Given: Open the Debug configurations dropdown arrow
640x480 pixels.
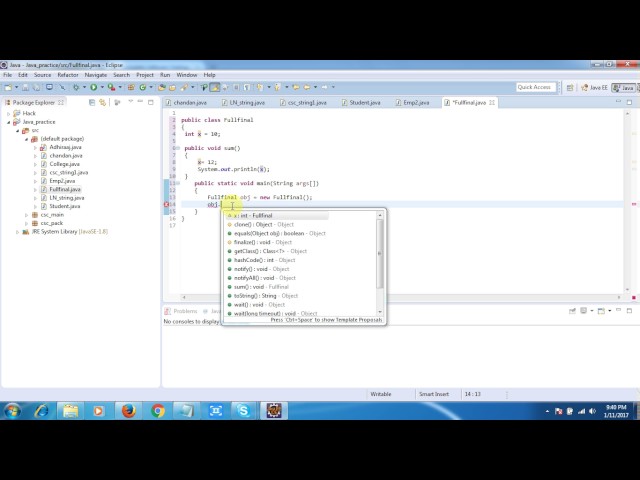Looking at the screenshot, I should pos(84,87).
